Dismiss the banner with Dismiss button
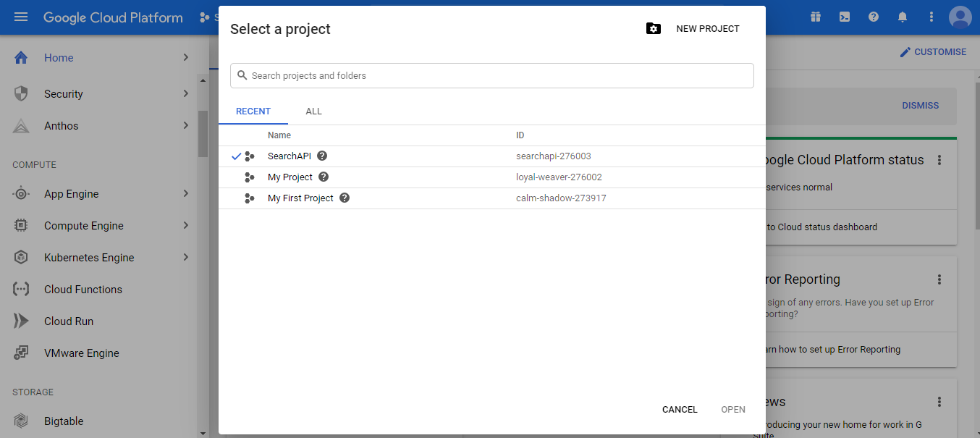 pos(921,106)
